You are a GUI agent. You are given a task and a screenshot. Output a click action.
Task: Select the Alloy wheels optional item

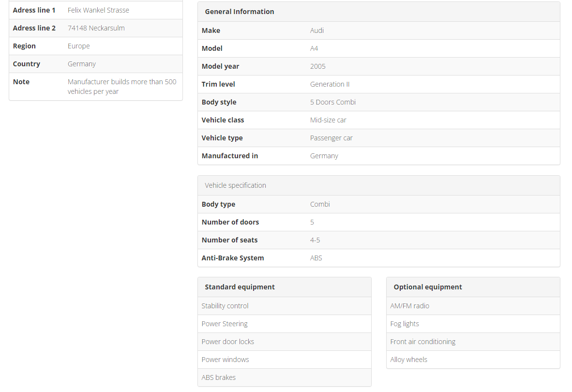tap(408, 360)
